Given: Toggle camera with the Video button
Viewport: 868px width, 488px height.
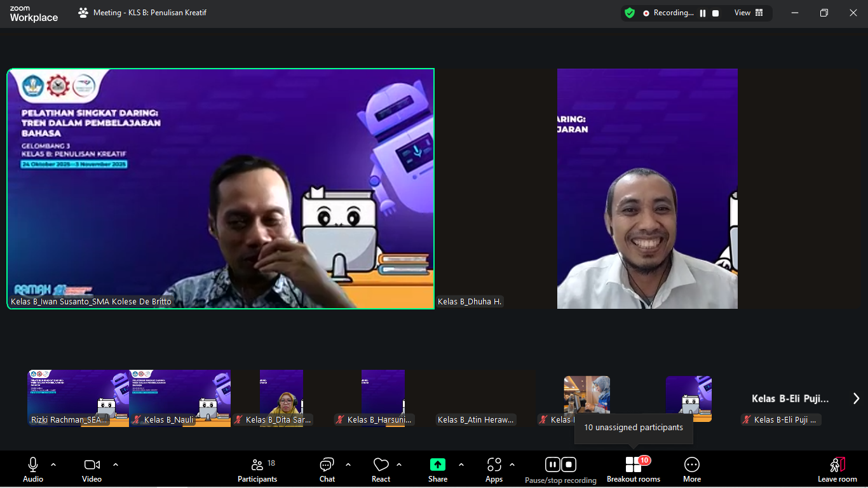Looking at the screenshot, I should pyautogui.click(x=92, y=470).
